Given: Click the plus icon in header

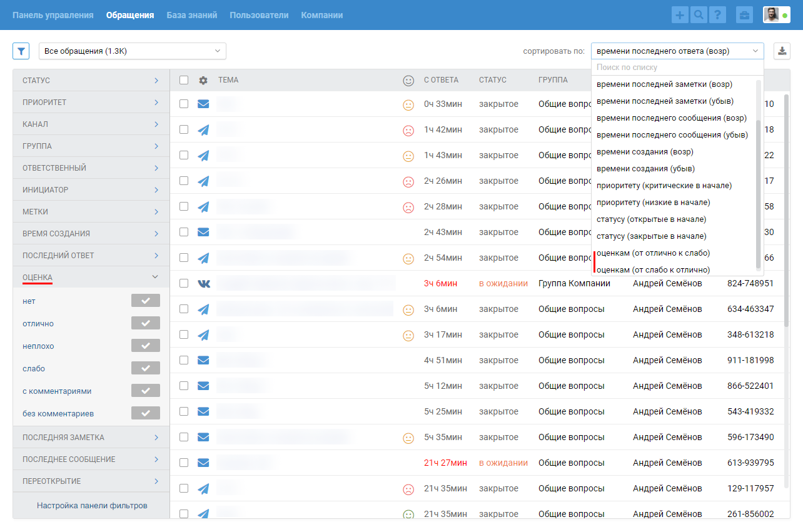Looking at the screenshot, I should [x=680, y=15].
